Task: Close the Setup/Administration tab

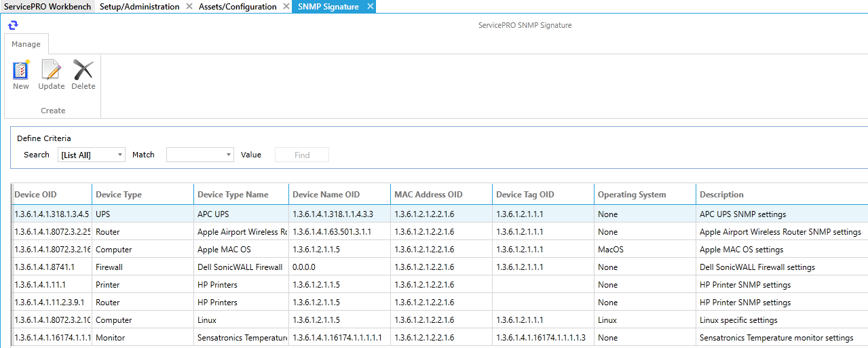Action: (189, 7)
